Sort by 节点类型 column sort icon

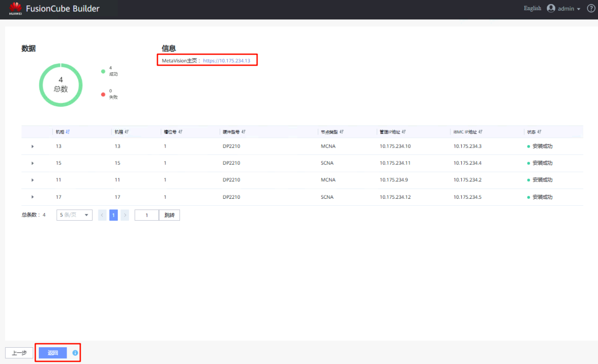pos(342,132)
